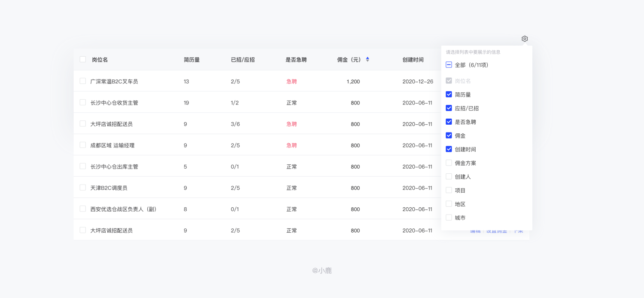Click the 请选择列表中要展示的信息 hint text
This screenshot has width=644, height=298.
click(473, 52)
